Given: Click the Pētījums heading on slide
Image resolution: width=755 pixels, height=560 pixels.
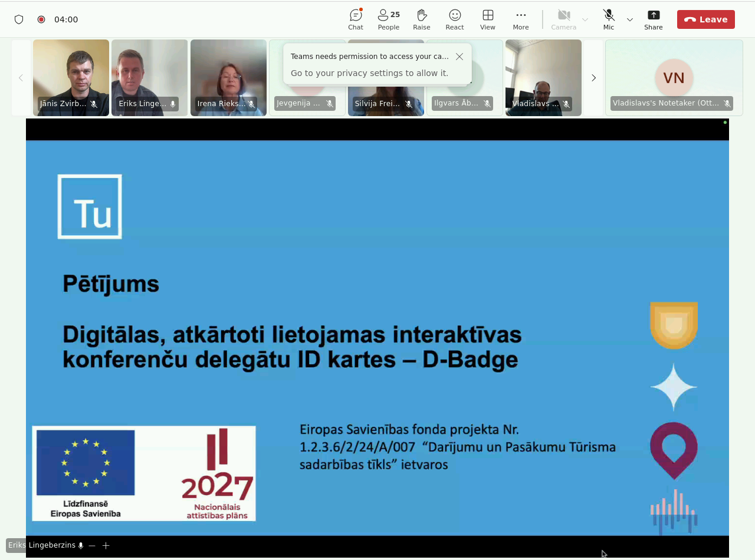Looking at the screenshot, I should (x=111, y=284).
